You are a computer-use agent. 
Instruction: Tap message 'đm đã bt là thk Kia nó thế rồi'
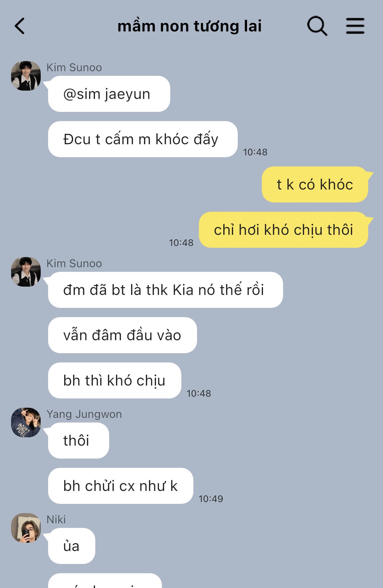(165, 290)
